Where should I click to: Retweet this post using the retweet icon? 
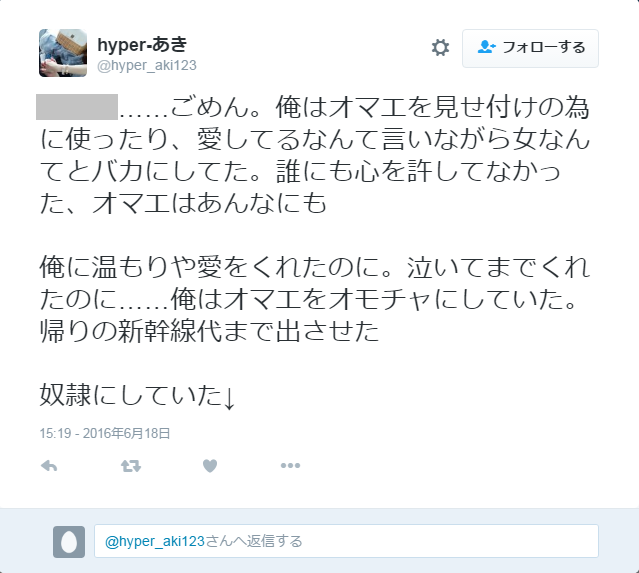131,466
